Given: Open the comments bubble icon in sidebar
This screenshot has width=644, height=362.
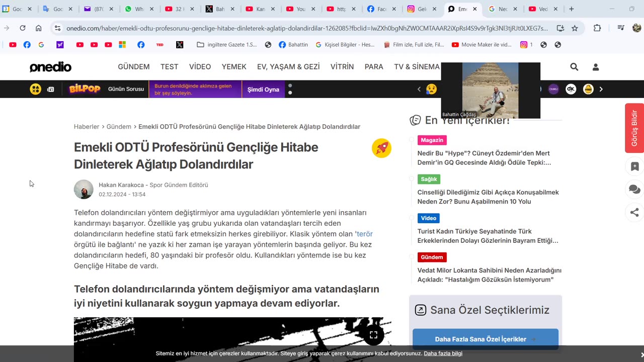Looking at the screenshot, I should pyautogui.click(x=634, y=190).
